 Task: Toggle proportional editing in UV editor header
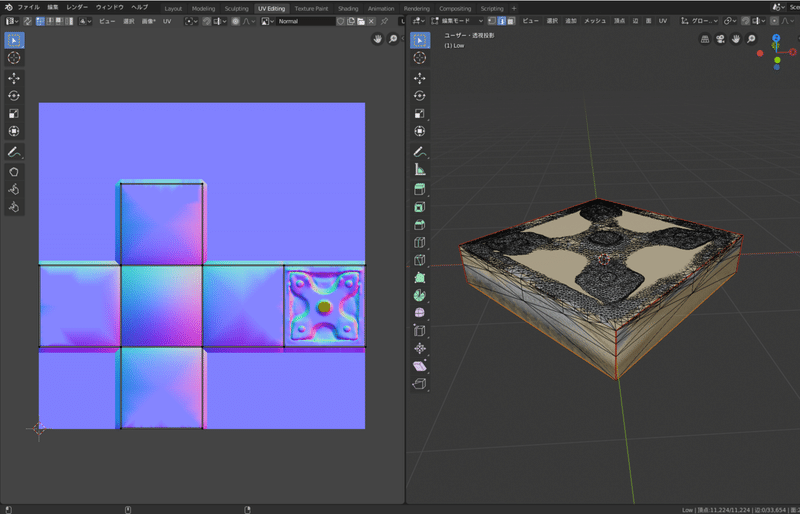tap(235, 21)
